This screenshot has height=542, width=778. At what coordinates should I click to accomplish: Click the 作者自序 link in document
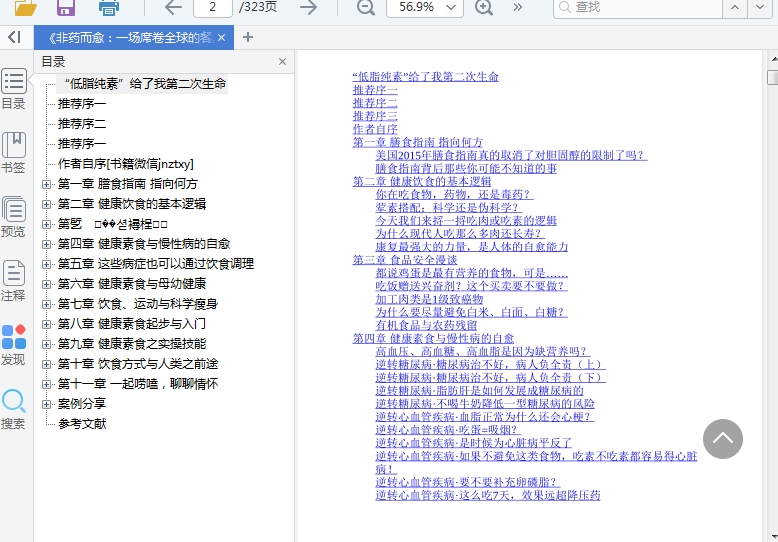[x=375, y=129]
